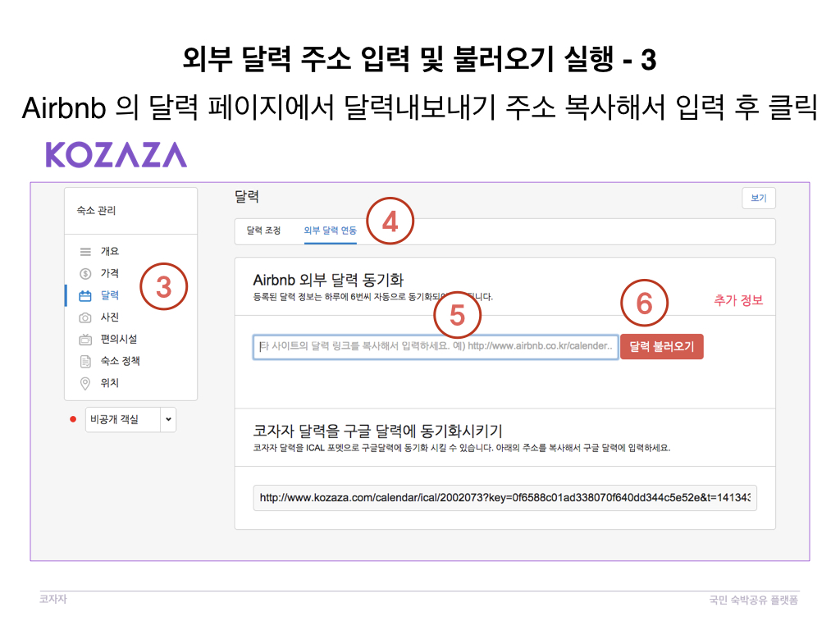Switch to the 달력 조정 tab
Screen dimensions: 840x630
click(x=263, y=231)
